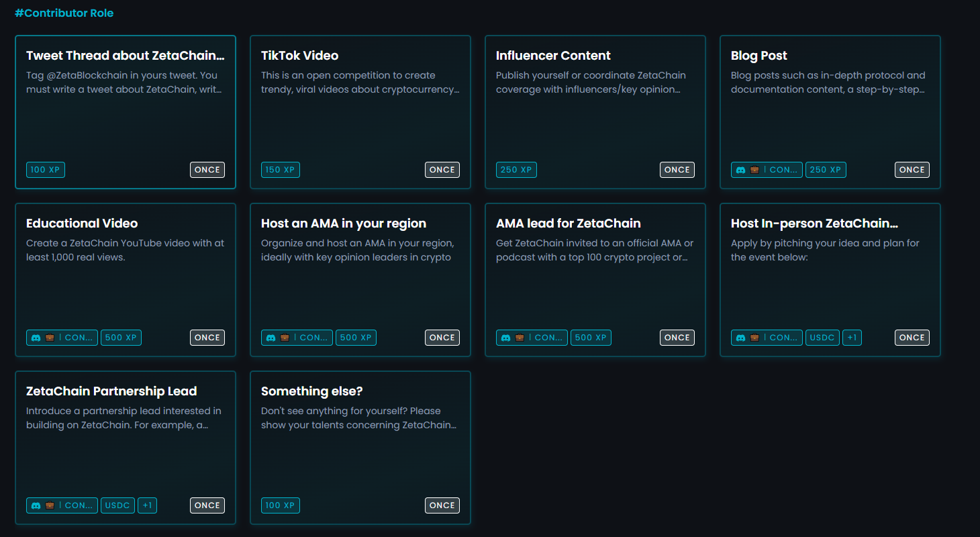Click ONCE tag on Tweet Thread card

[x=207, y=170]
